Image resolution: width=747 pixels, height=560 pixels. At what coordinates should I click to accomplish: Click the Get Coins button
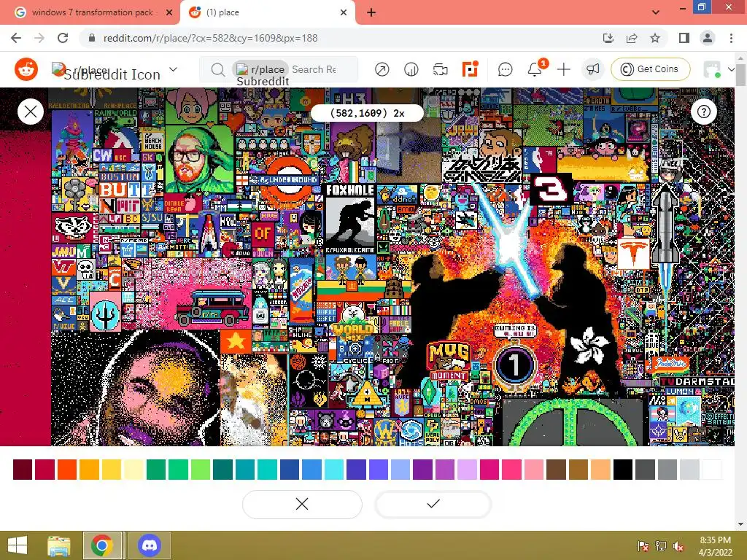point(650,69)
